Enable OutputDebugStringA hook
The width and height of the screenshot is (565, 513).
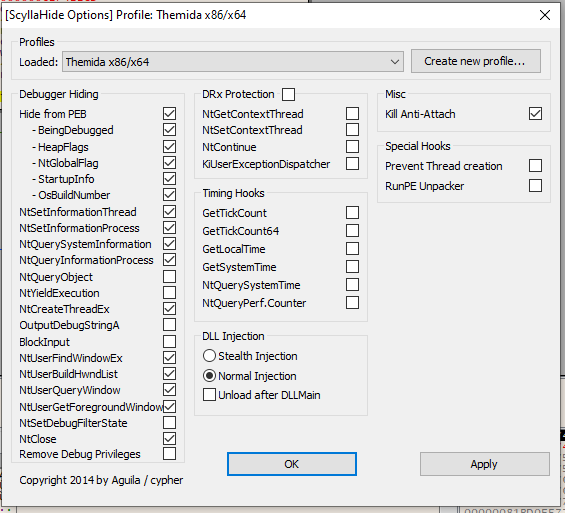(x=169, y=325)
